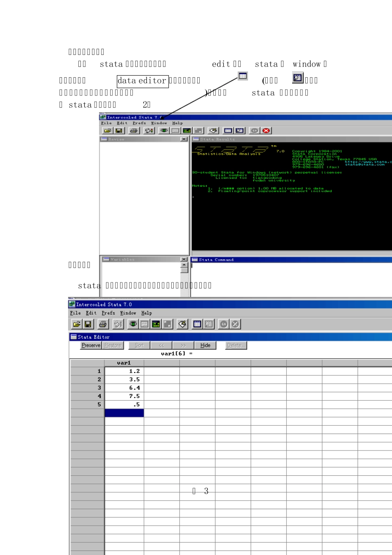Click Variables panel scrollbar up arrow
This screenshot has width=392, height=555.
(184, 265)
